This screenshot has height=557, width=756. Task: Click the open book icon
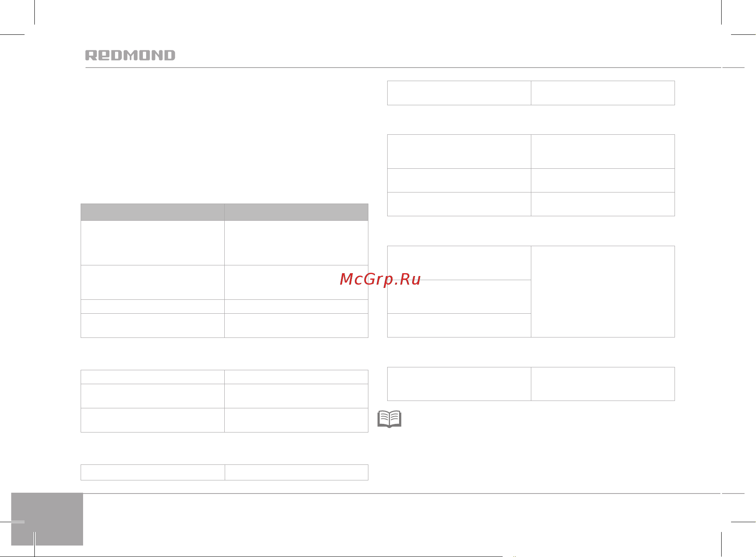(x=389, y=419)
